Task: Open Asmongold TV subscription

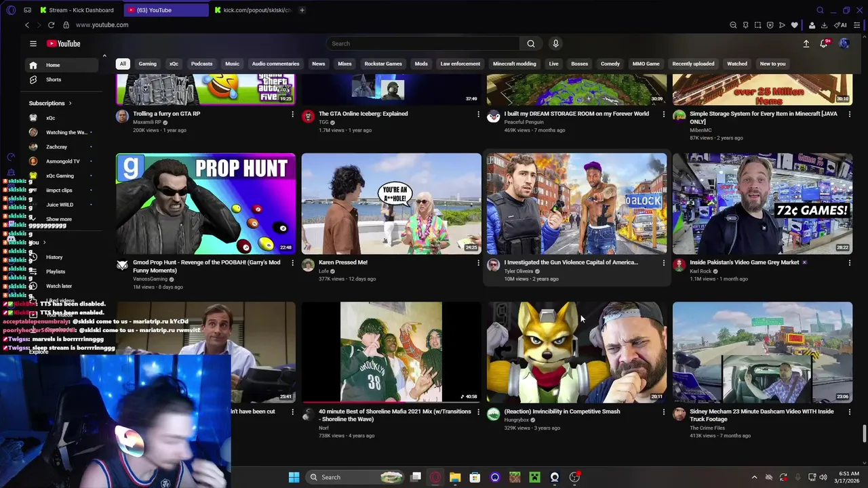Action: (x=61, y=161)
